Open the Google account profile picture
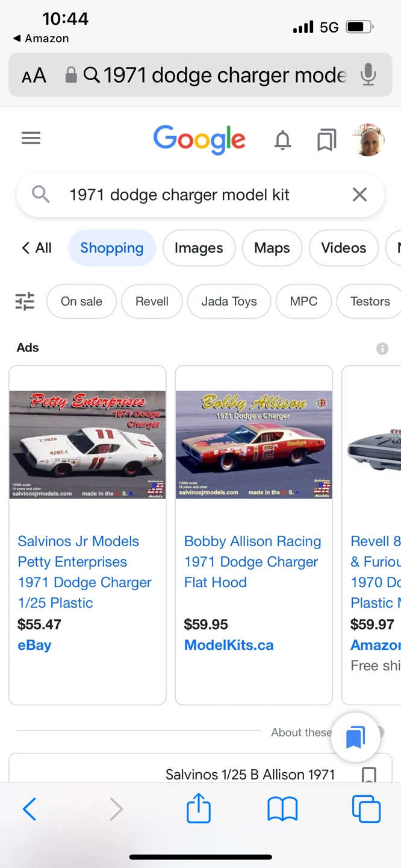The width and height of the screenshot is (401, 868). (x=368, y=140)
